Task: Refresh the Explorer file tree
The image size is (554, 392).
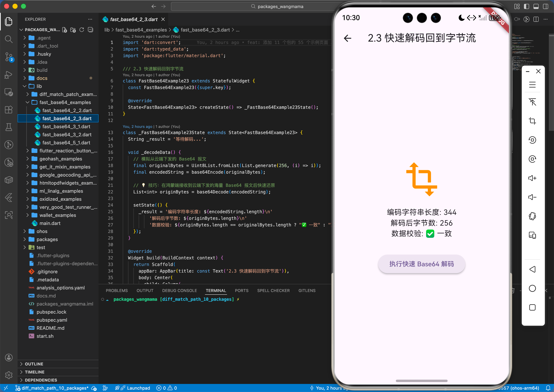Action: 82,30
